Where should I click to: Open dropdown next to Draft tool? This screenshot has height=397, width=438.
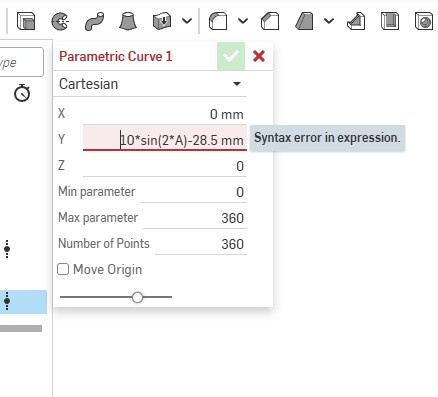(329, 21)
